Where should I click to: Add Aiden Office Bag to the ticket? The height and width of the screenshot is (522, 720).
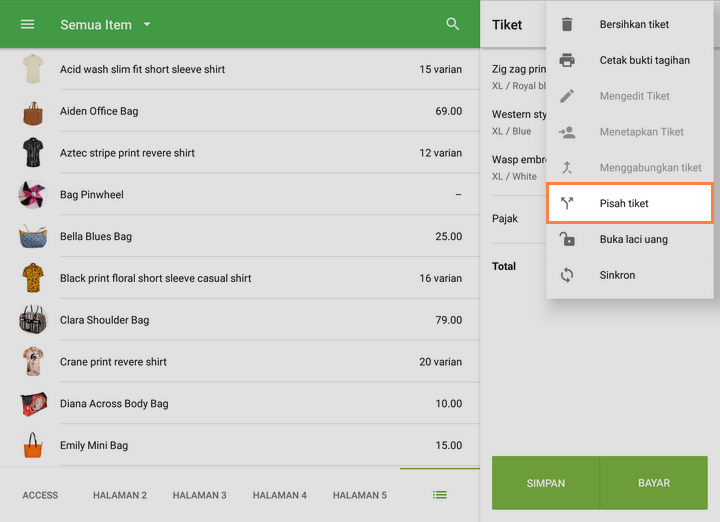click(x=240, y=111)
